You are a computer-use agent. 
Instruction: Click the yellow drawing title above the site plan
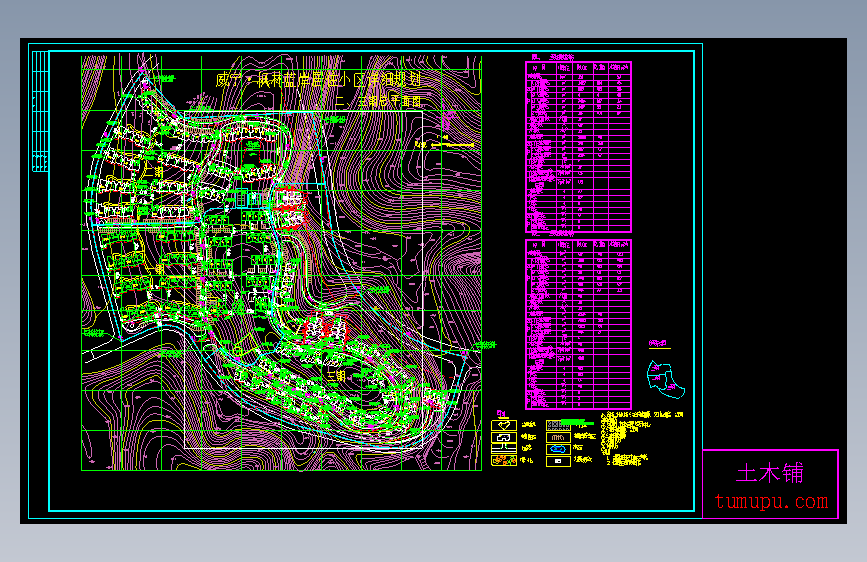click(x=318, y=80)
